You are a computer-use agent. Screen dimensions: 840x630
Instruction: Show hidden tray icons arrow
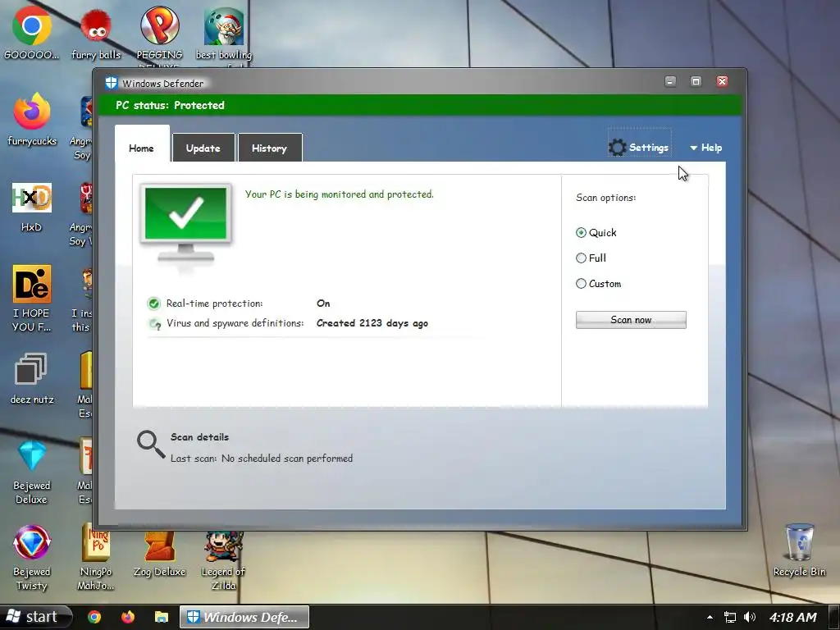[710, 617]
